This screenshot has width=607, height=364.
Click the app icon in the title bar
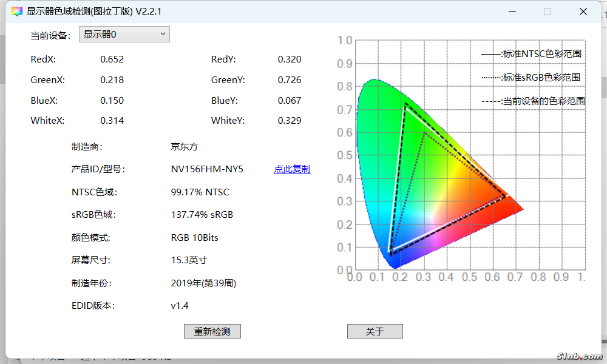[16, 12]
